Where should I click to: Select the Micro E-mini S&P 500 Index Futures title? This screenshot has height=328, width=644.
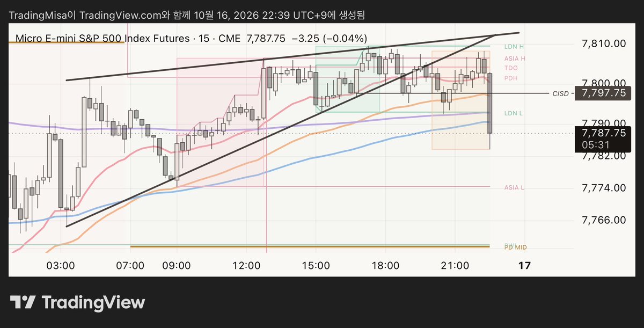click(x=102, y=38)
